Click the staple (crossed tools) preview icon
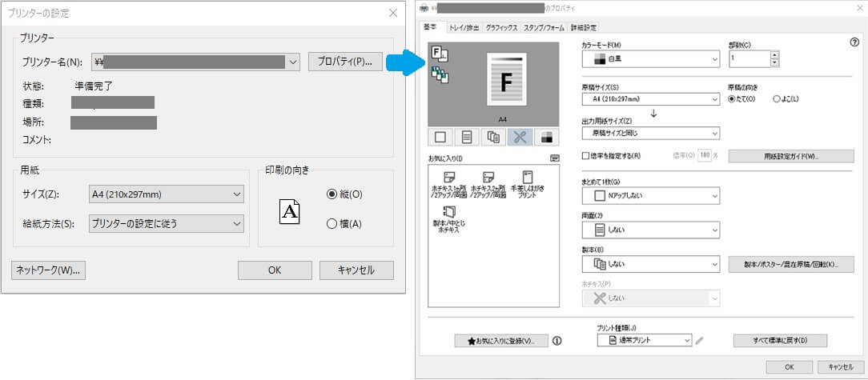 tap(520, 137)
